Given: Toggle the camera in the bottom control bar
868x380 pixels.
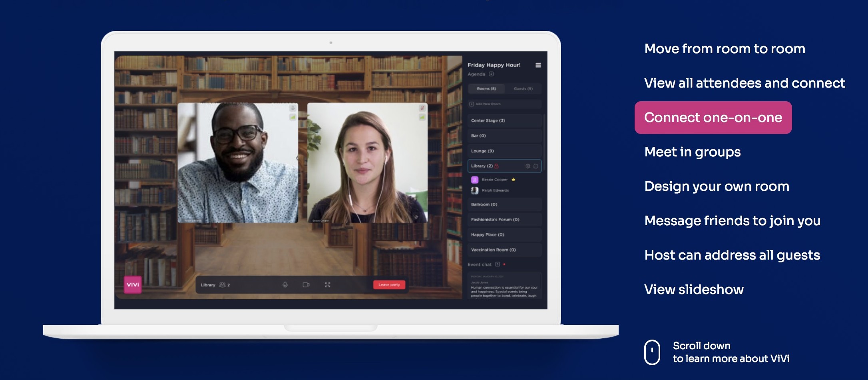Looking at the screenshot, I should tap(306, 285).
